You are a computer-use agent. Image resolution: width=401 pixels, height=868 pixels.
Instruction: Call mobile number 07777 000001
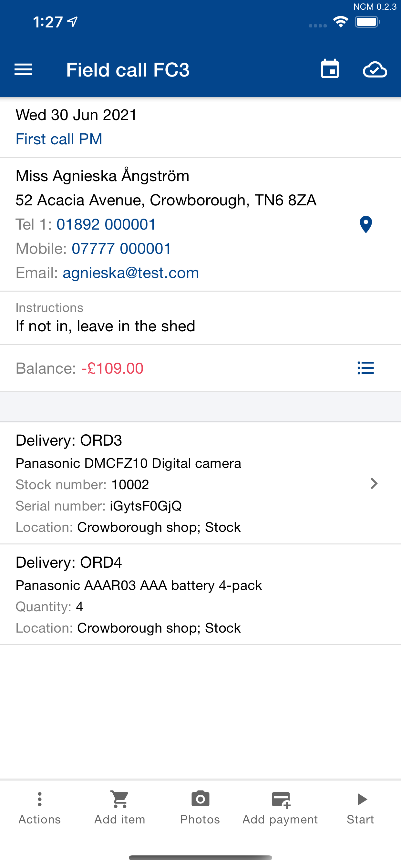[x=121, y=249]
